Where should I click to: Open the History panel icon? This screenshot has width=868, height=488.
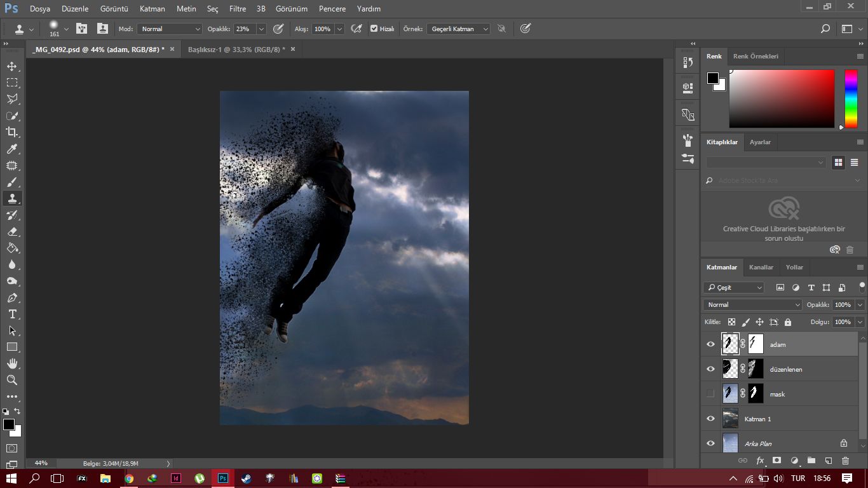pyautogui.click(x=688, y=62)
